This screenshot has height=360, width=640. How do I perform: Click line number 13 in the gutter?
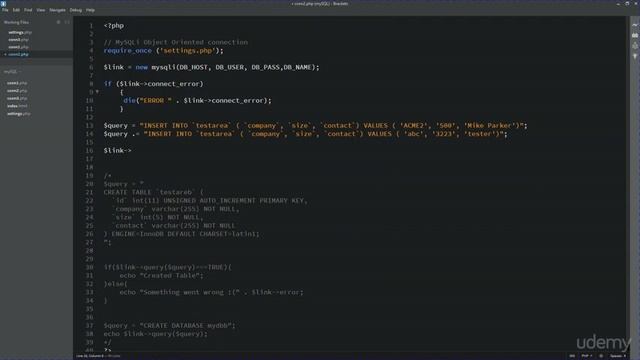[x=89, y=126]
